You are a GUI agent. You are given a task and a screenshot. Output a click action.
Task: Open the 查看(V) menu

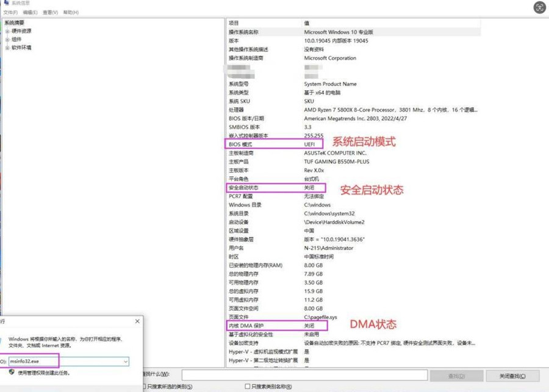50,12
